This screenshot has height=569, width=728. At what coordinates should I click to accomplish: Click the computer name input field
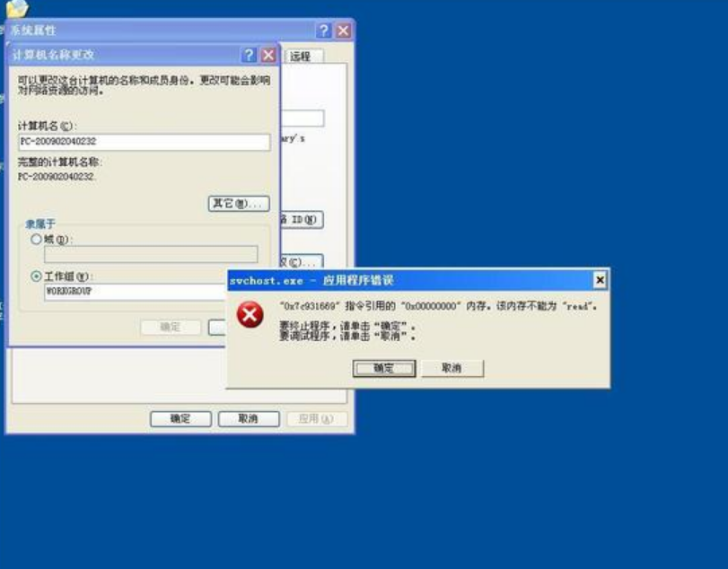point(145,142)
